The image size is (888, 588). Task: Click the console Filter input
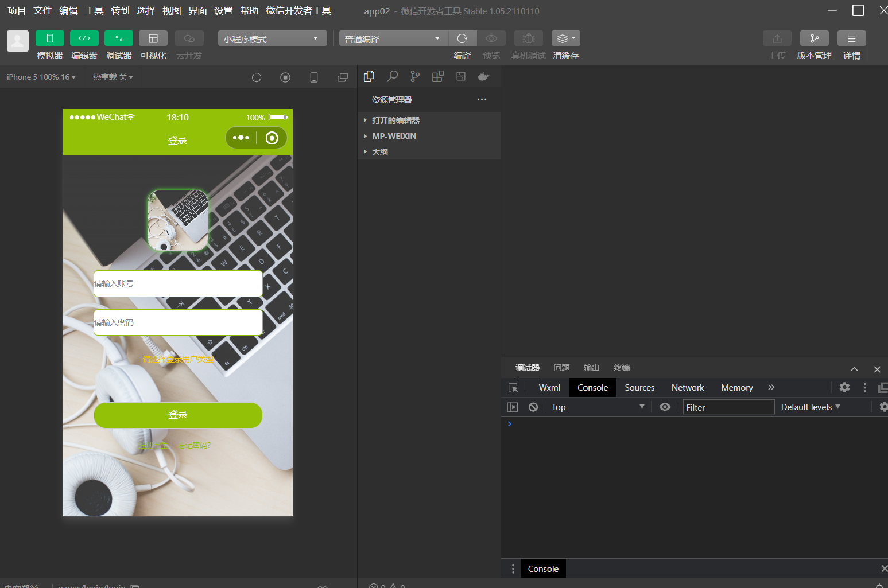pos(728,407)
